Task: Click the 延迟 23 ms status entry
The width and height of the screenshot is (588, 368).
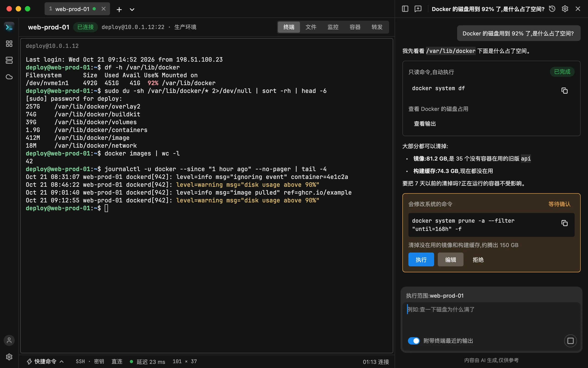Action: click(x=147, y=362)
